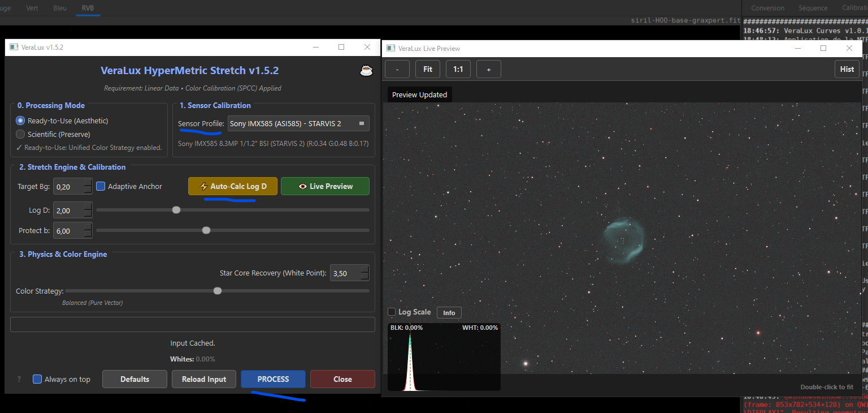Toggle the Log Scale checkbox
Image resolution: width=868 pixels, height=413 pixels.
coord(392,312)
